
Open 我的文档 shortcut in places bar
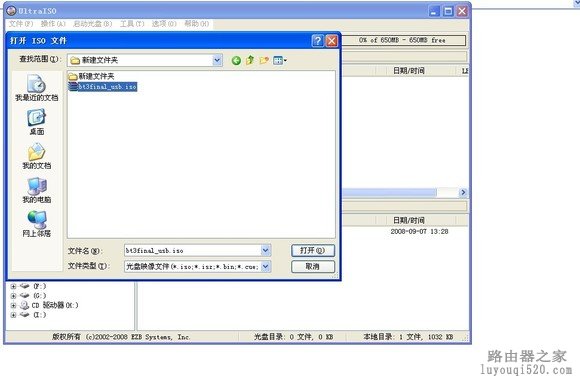coord(36,156)
